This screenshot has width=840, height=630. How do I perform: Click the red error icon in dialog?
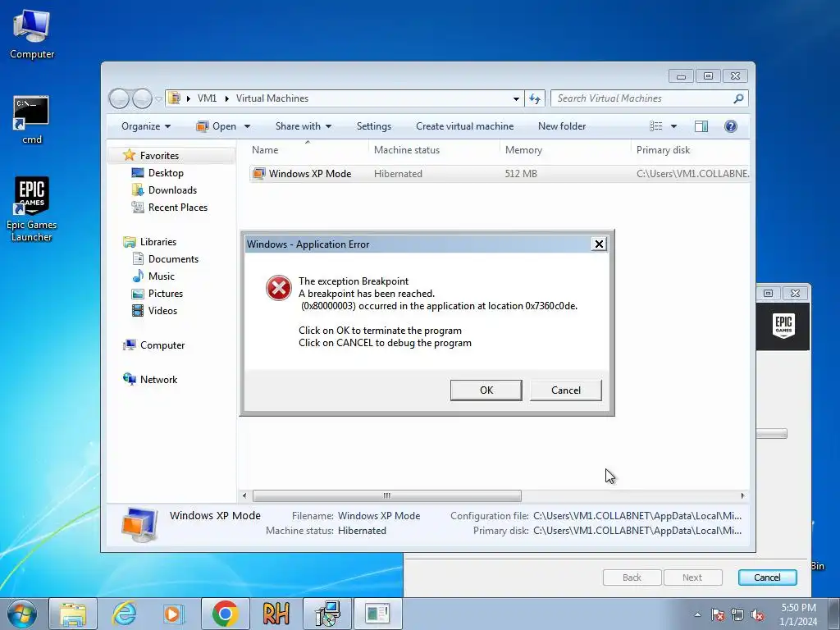tap(279, 288)
